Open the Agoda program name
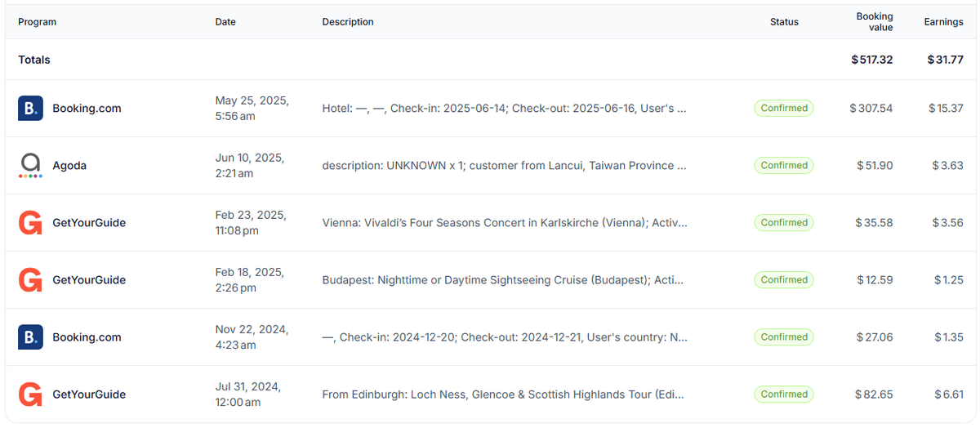 (x=69, y=165)
